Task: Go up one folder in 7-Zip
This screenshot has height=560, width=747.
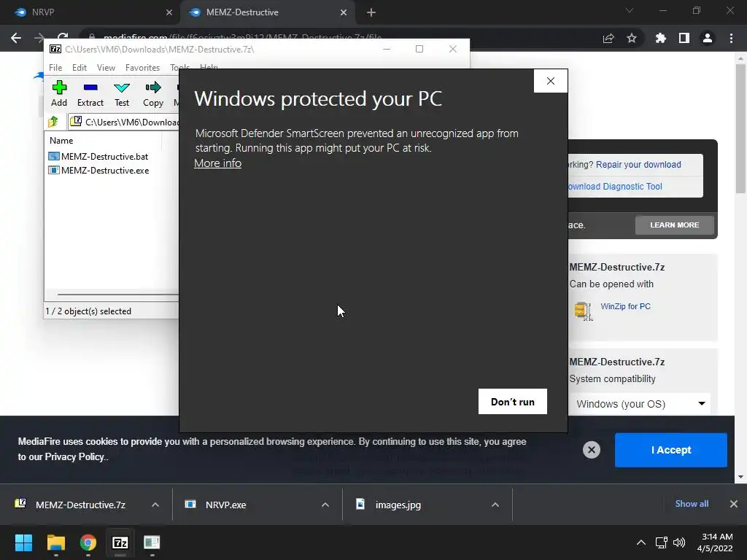Action: [53, 122]
